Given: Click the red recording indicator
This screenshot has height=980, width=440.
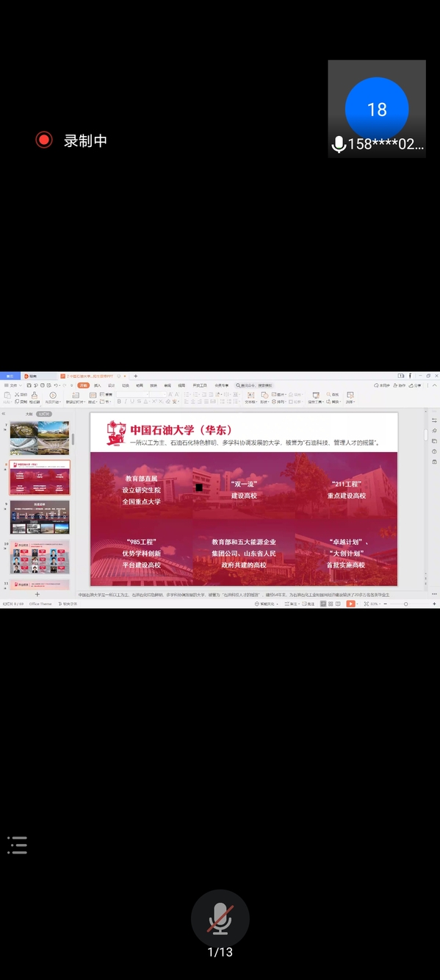Looking at the screenshot, I should click(44, 140).
